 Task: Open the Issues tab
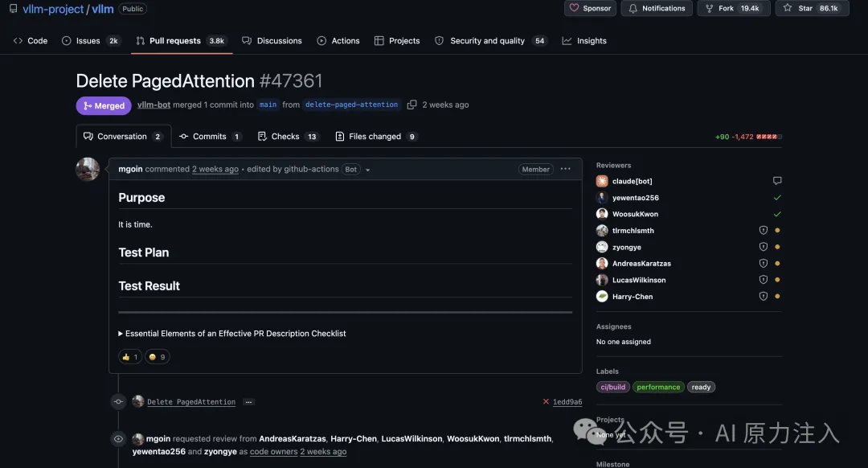pyautogui.click(x=91, y=41)
